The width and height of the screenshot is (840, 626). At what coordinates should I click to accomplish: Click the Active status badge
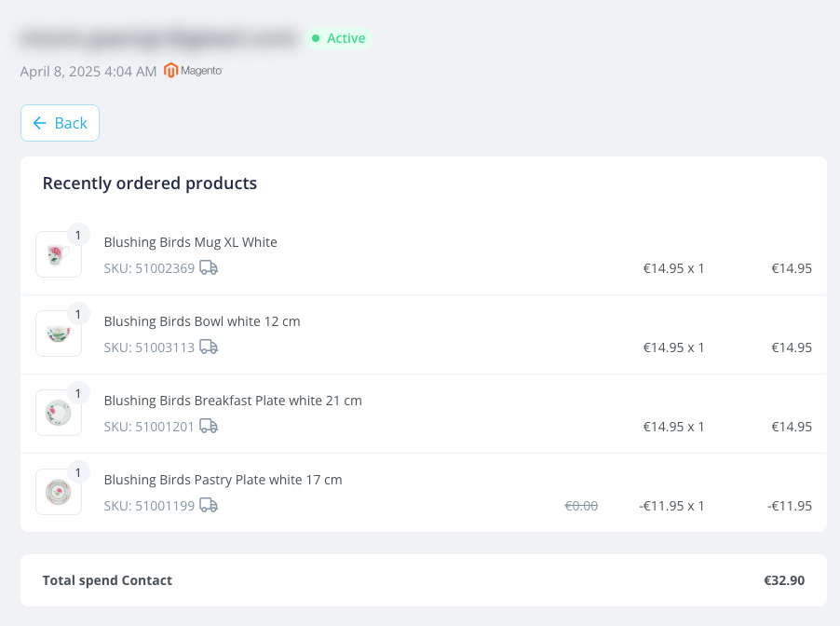tap(339, 38)
